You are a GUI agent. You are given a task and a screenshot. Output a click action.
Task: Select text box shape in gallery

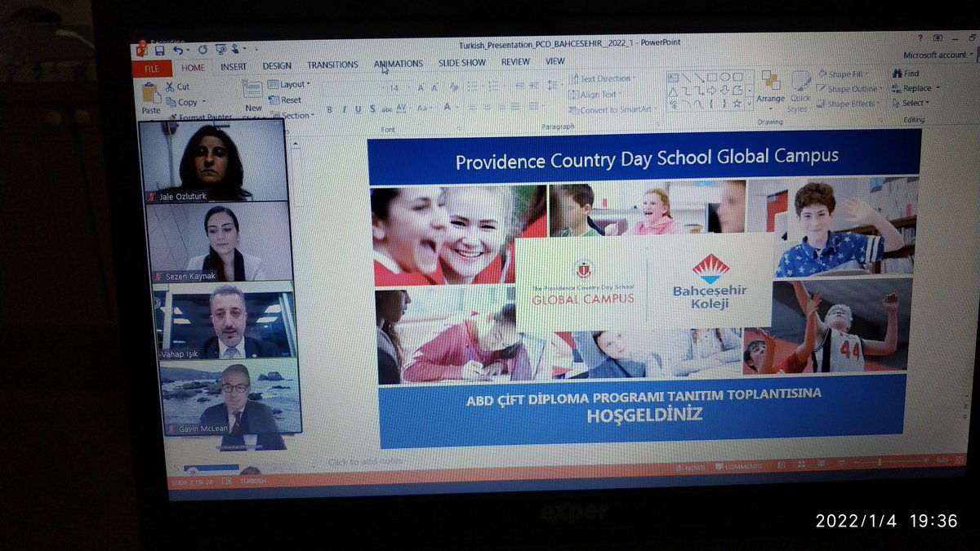tap(673, 78)
